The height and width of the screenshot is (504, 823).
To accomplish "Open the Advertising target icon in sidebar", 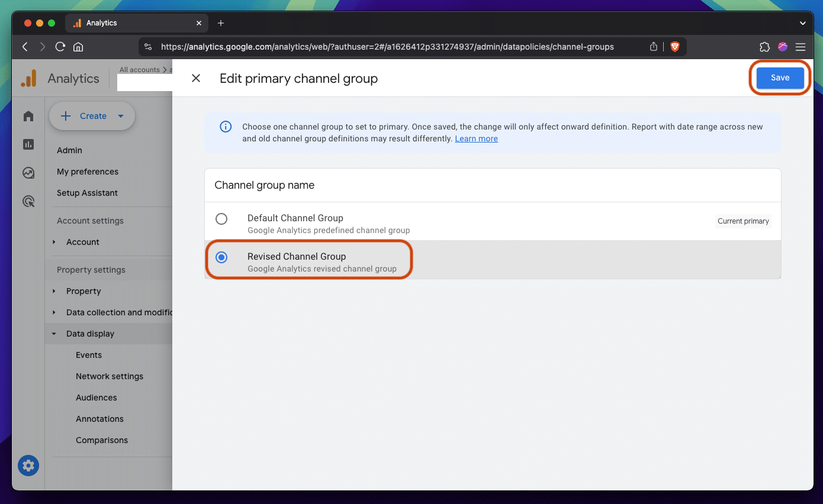I will pos(28,202).
